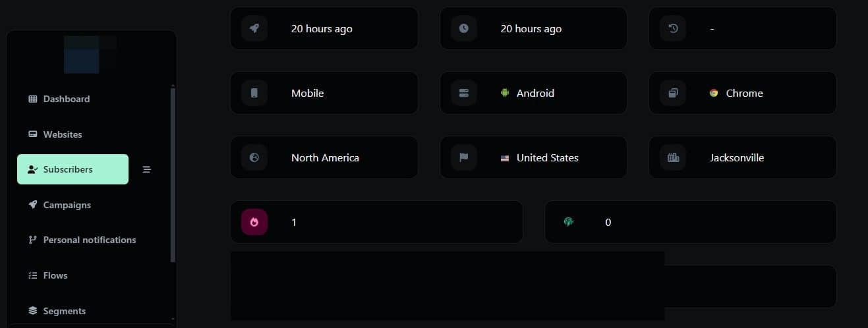Click the clock icon beside 20 hours ago
The height and width of the screenshot is (328, 868).
tap(463, 28)
